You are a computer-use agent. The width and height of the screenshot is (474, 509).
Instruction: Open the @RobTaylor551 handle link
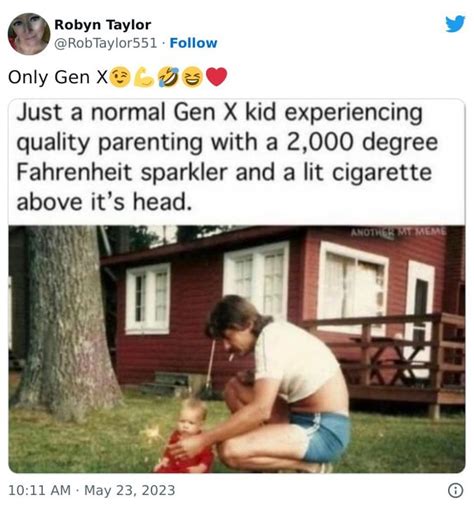[105, 43]
